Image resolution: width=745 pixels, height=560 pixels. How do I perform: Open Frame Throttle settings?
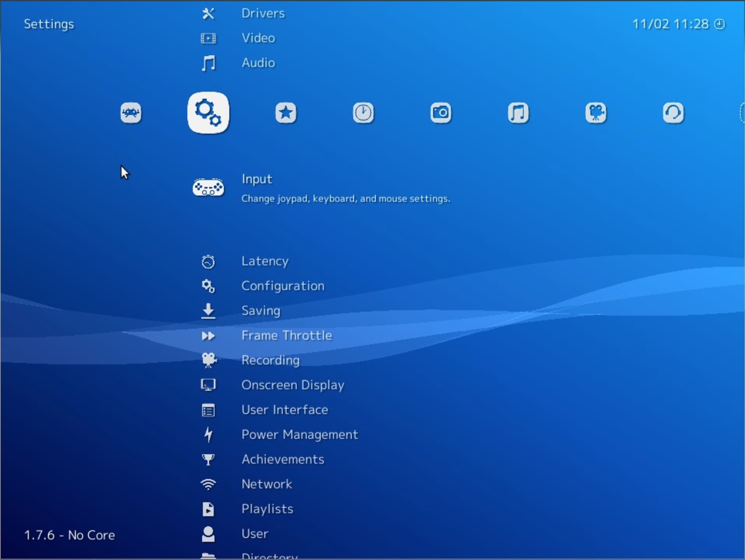tap(286, 335)
